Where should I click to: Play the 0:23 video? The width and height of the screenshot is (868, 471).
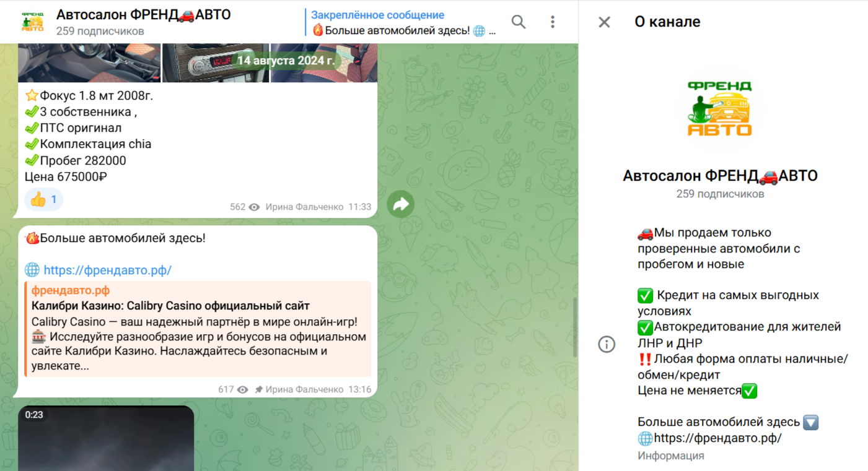pyautogui.click(x=106, y=438)
